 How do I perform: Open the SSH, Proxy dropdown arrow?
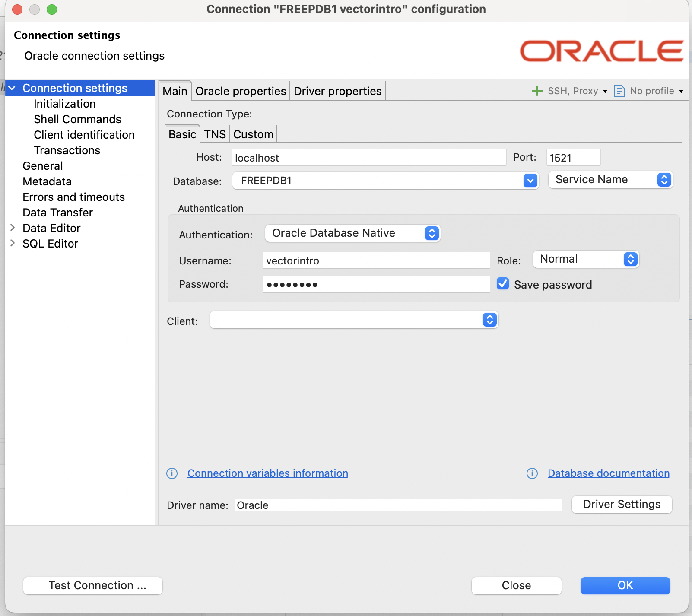click(x=605, y=91)
